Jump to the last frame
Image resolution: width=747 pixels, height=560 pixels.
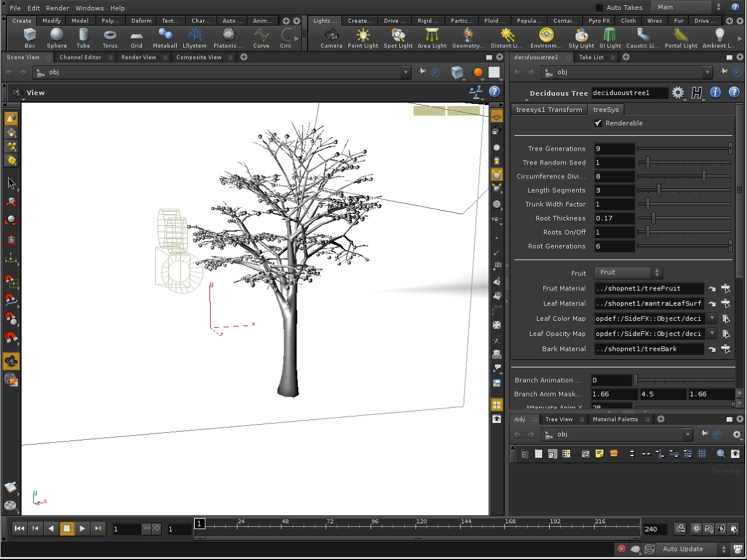point(98,528)
